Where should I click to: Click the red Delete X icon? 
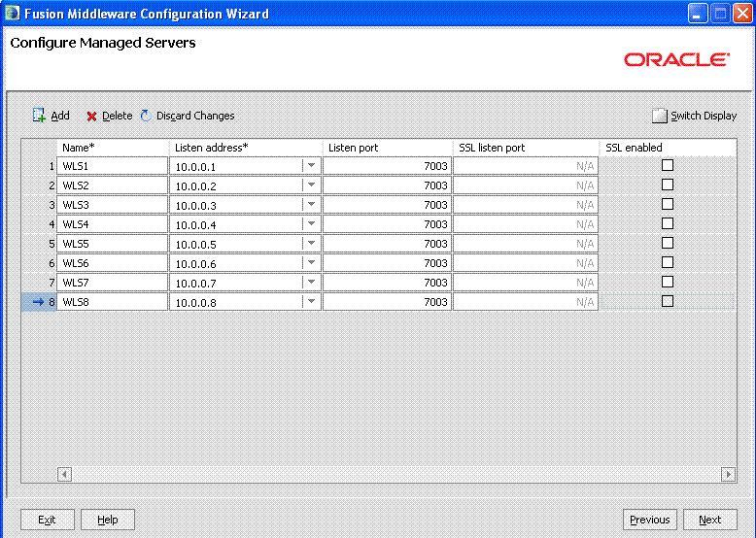pos(91,117)
